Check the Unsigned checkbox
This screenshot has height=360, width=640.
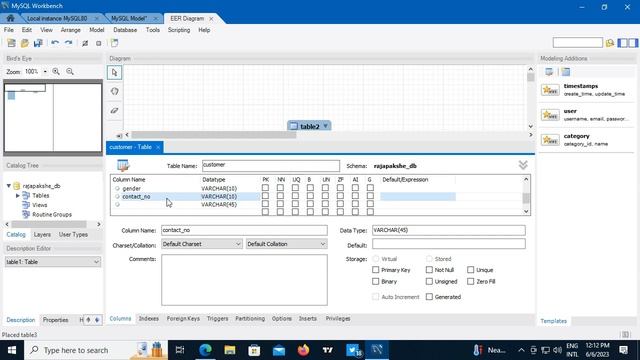[429, 281]
